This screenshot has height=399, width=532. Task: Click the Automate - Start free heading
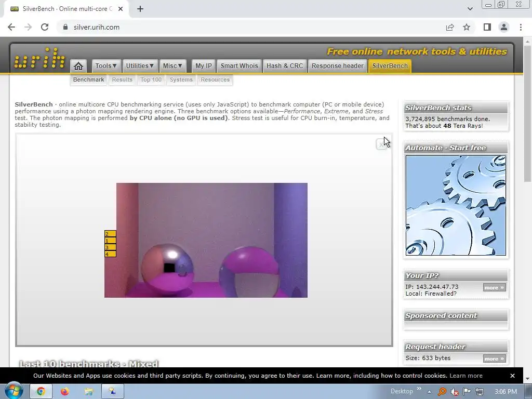pyautogui.click(x=445, y=148)
